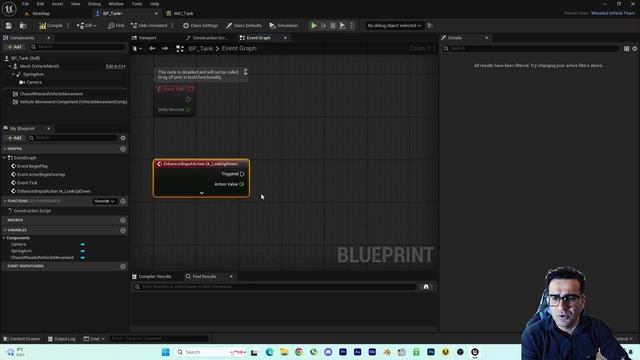Click the graph navigate forward arrow
The height and width of the screenshot is (360, 640).
165,49
